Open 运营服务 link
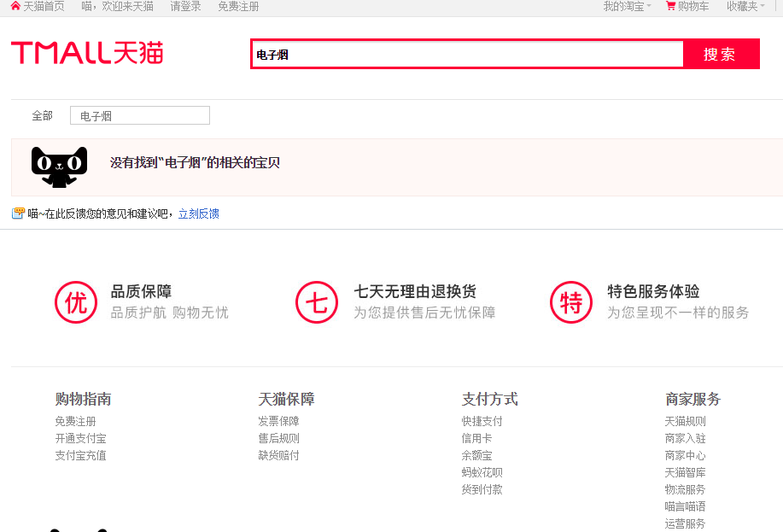783x532 pixels. pos(685,523)
